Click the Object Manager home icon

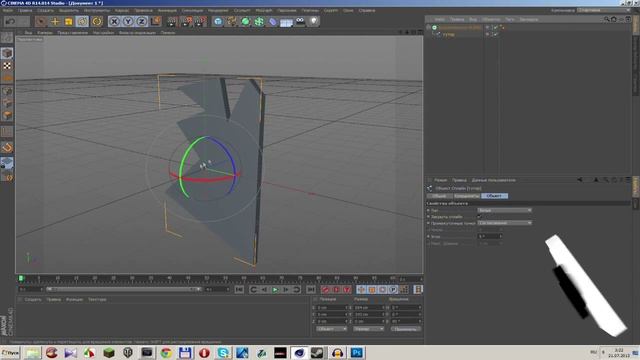613,19
